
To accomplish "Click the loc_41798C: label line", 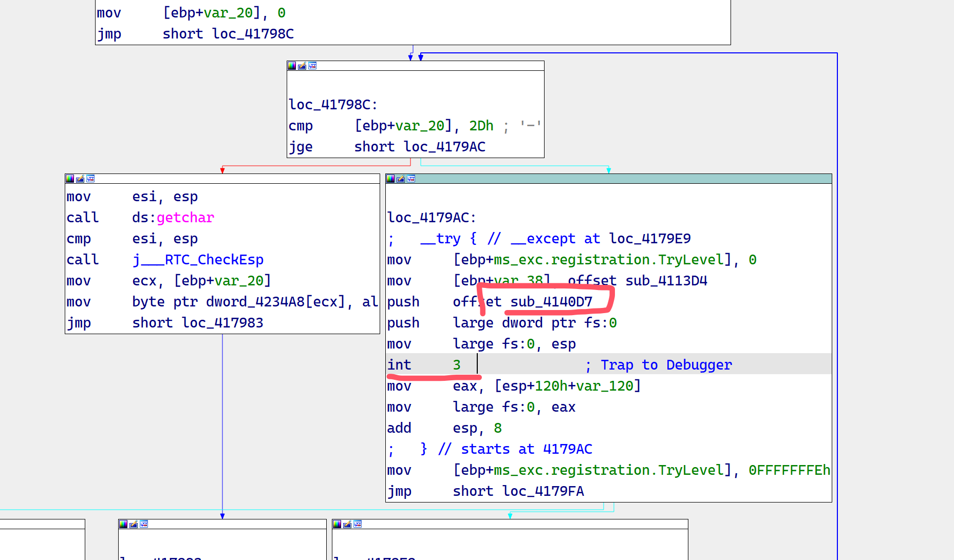I will coord(333,105).
